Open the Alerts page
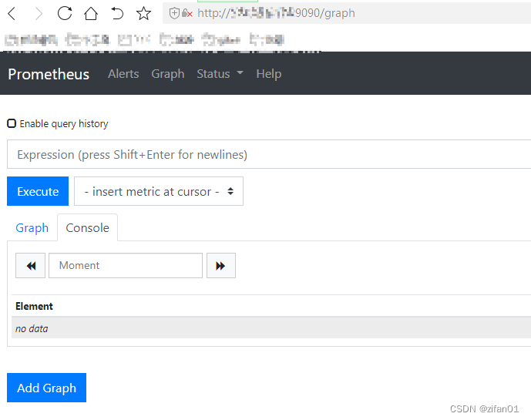 pyautogui.click(x=123, y=74)
